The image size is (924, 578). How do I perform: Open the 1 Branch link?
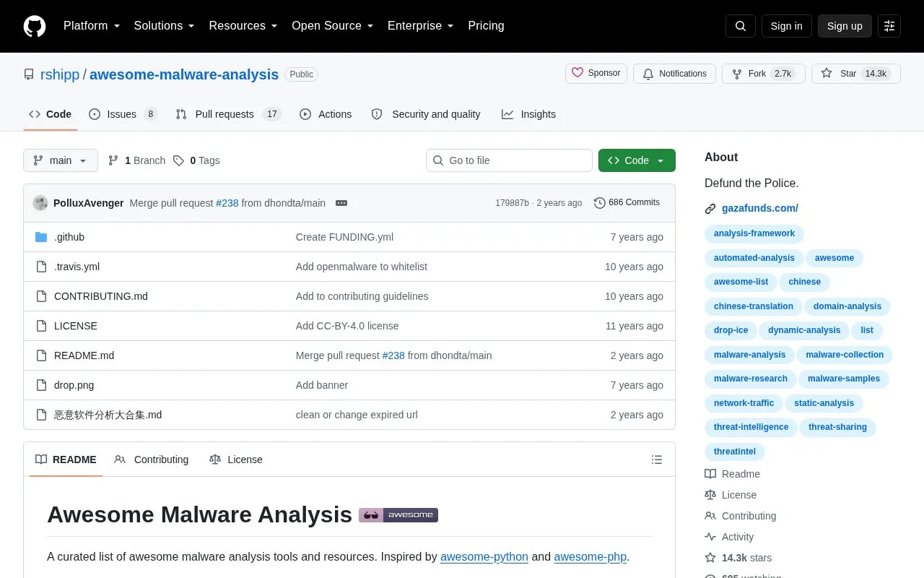[x=136, y=160]
